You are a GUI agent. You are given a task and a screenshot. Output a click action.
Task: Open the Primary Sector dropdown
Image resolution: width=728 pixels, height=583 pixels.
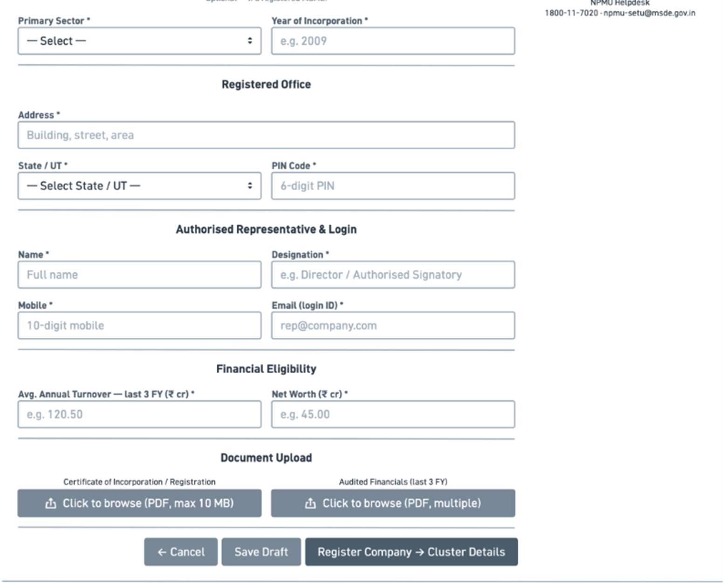139,41
